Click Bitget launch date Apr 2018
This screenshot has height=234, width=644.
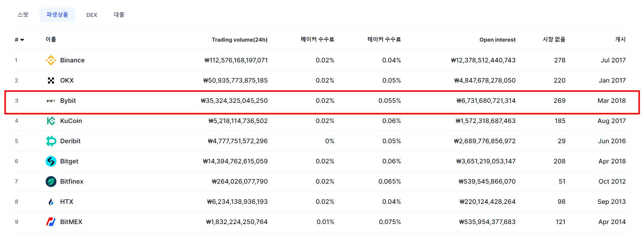coord(612,161)
